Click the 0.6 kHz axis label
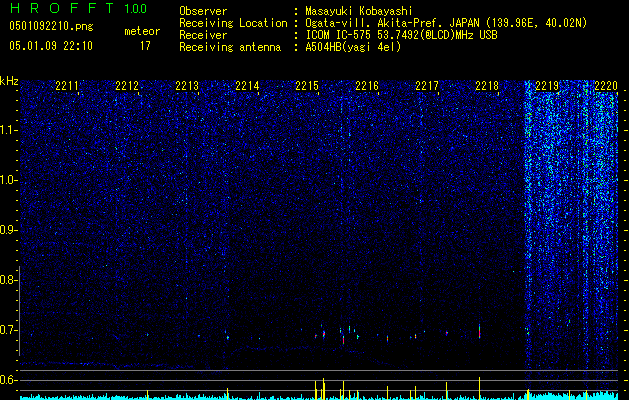 [8, 380]
